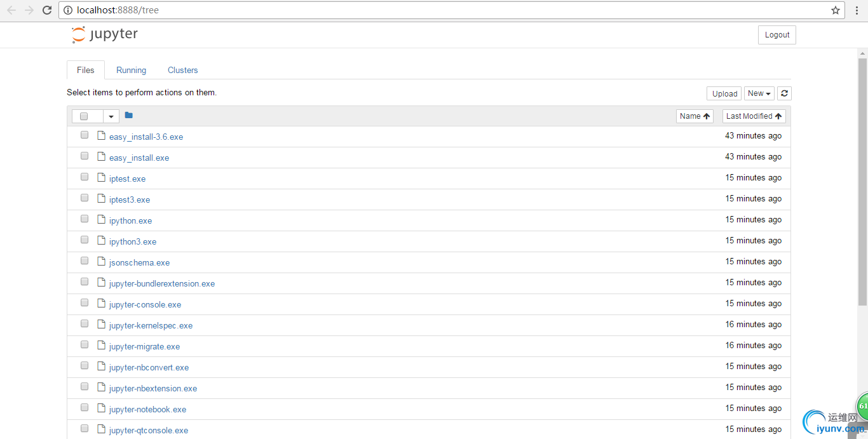Click the Logout button
Screen dimensions: 868x439
[777, 35]
